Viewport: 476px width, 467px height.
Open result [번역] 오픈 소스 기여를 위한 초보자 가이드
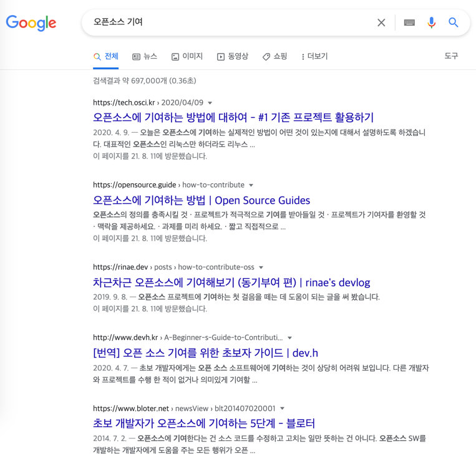tap(205, 353)
